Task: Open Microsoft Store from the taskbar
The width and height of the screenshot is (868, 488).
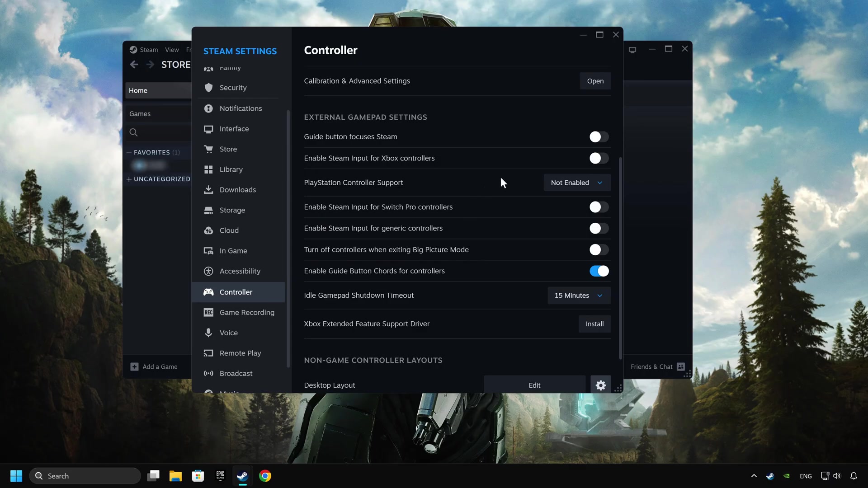Action: click(x=198, y=476)
